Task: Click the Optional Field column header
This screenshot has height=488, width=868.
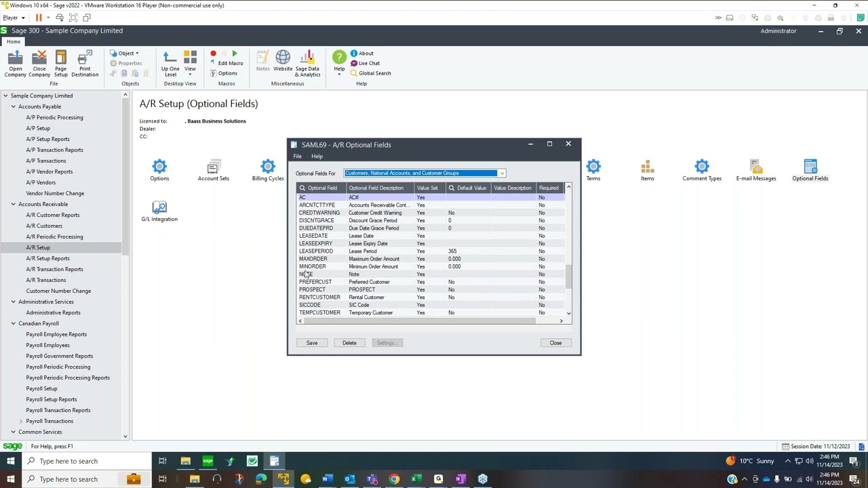Action: 321,188
